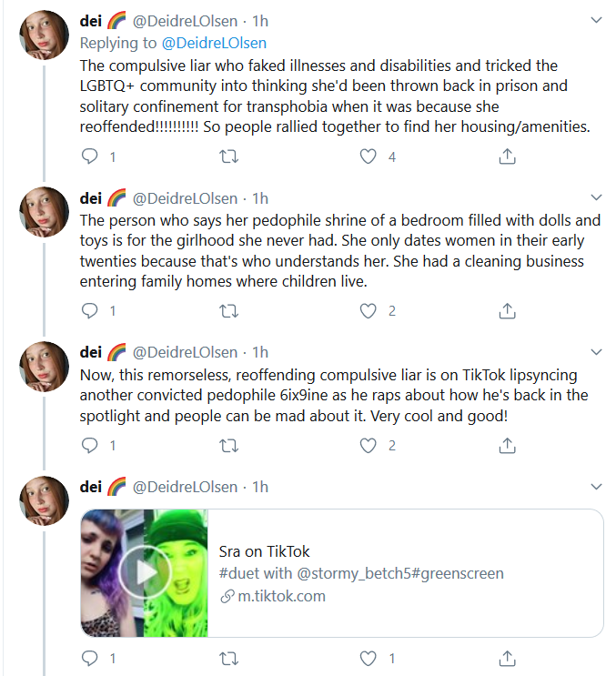Reply to the 'compulsive liar who faked illnesses' tweet
Viewport: 616px width, 676px height.
tap(90, 156)
